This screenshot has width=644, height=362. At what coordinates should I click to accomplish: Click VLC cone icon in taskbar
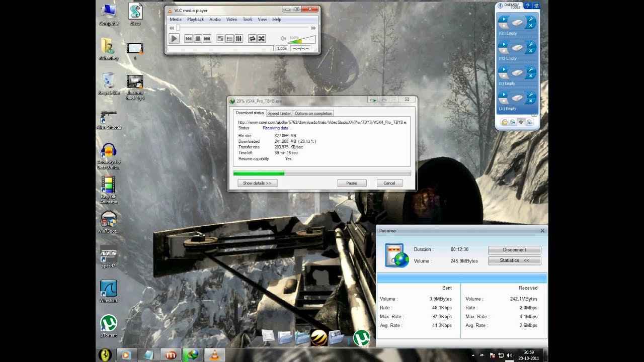pos(214,355)
